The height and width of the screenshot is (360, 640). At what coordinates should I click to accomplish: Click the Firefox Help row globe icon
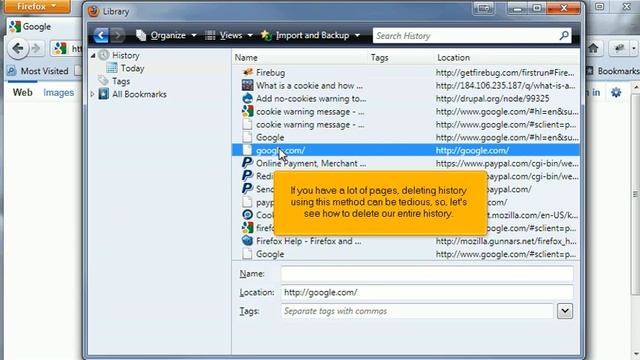247,241
